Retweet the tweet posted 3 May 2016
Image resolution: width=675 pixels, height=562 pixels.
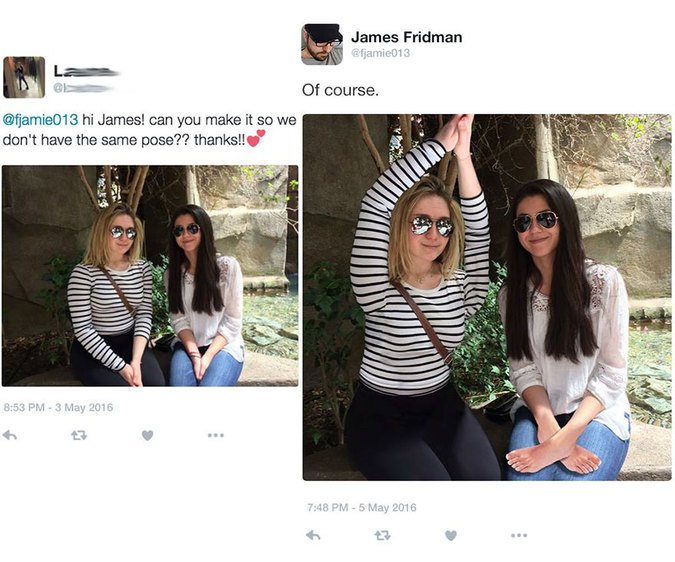pos(79,435)
